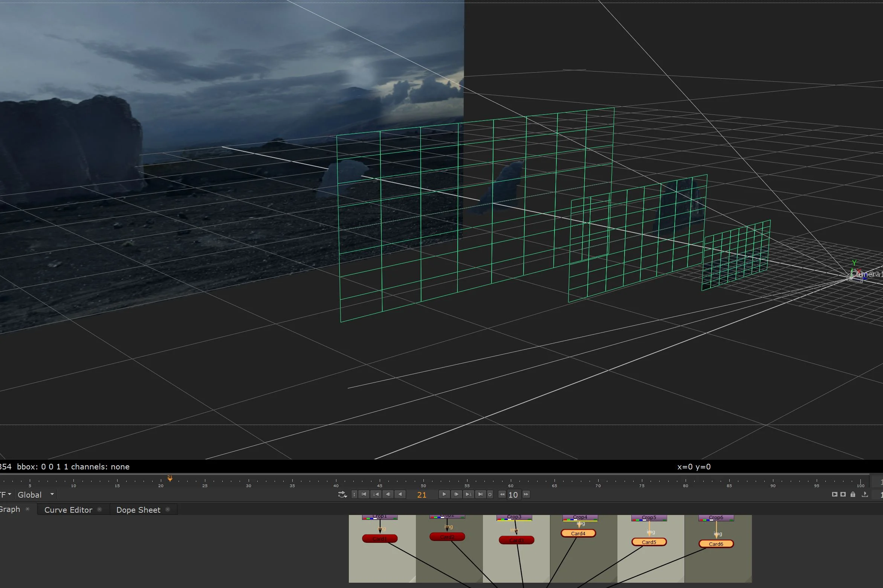This screenshot has width=883, height=588.
Task: Toggle the Out point marker button
Action: 490,494
